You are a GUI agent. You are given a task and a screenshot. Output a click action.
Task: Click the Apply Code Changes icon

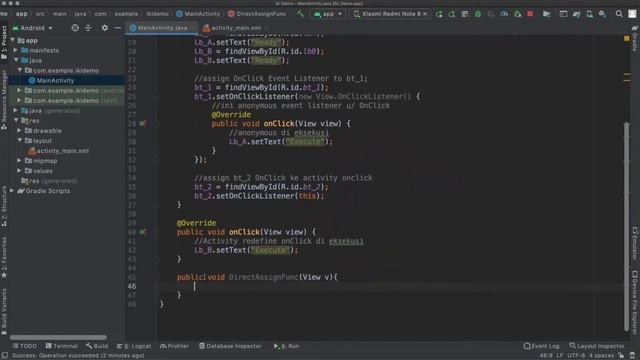465,14
